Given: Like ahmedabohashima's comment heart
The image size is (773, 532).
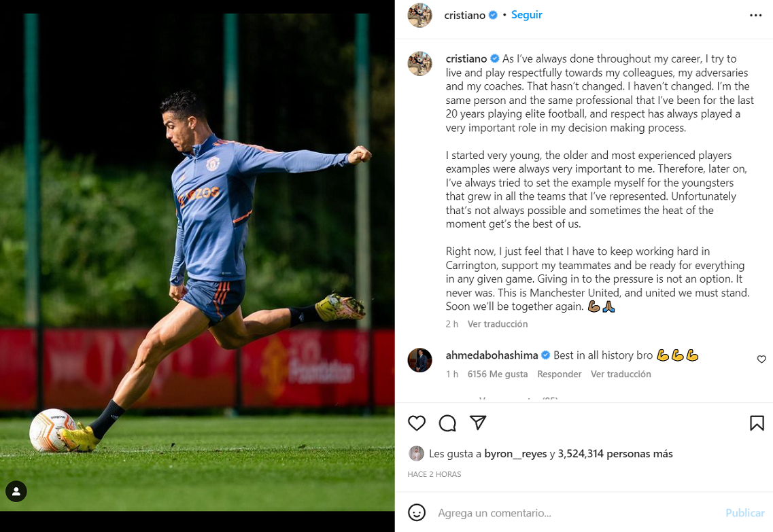Looking at the screenshot, I should click(x=761, y=359).
